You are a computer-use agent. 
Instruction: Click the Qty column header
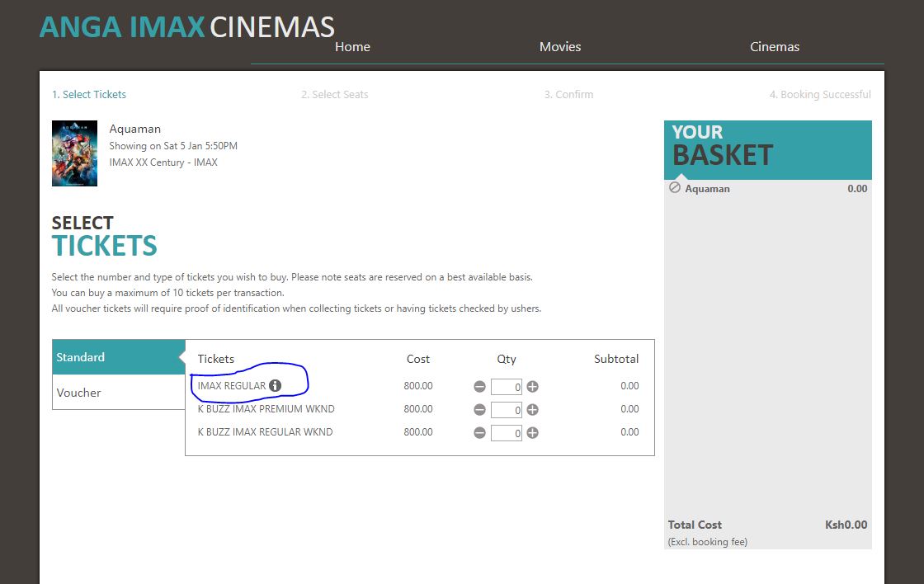507,359
